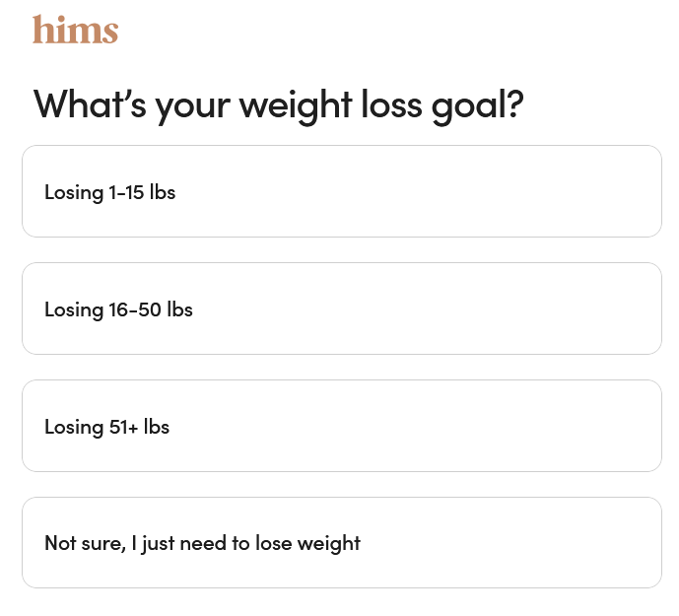Tap the second weight loss goal card
This screenshot has height=616, width=679.
pos(341,308)
